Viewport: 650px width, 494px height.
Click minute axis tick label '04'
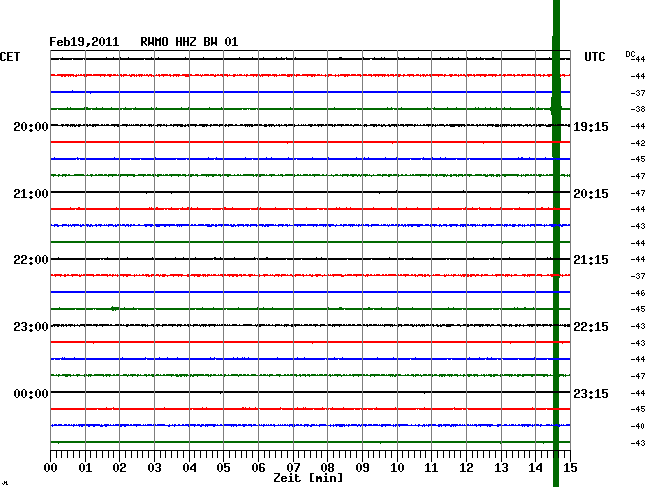[x=189, y=467]
